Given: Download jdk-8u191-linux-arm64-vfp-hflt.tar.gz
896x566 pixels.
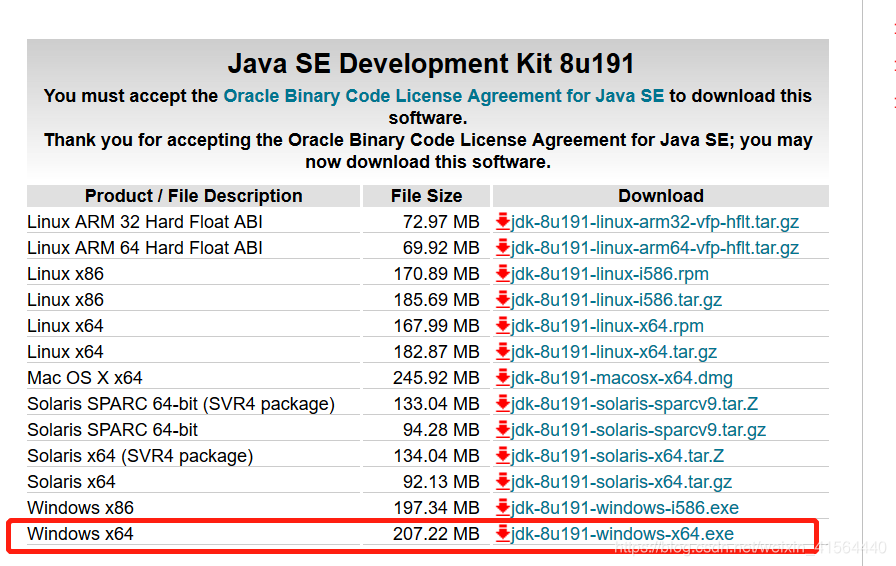Looking at the screenshot, I should click(x=655, y=248).
